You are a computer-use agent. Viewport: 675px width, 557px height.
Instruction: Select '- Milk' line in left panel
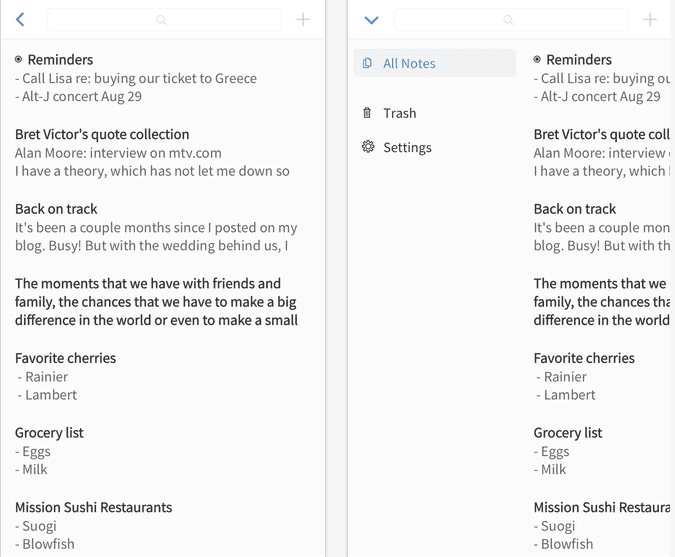(31, 469)
